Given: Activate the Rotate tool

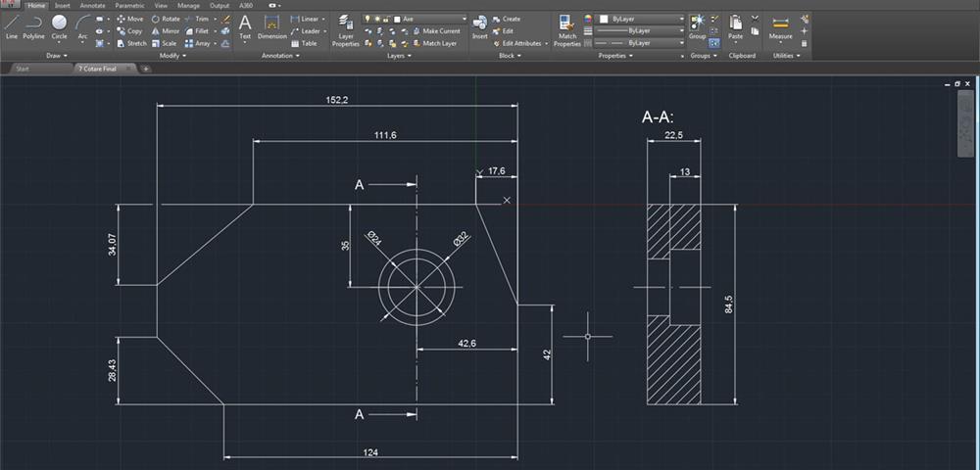Looking at the screenshot, I should click(166, 19).
